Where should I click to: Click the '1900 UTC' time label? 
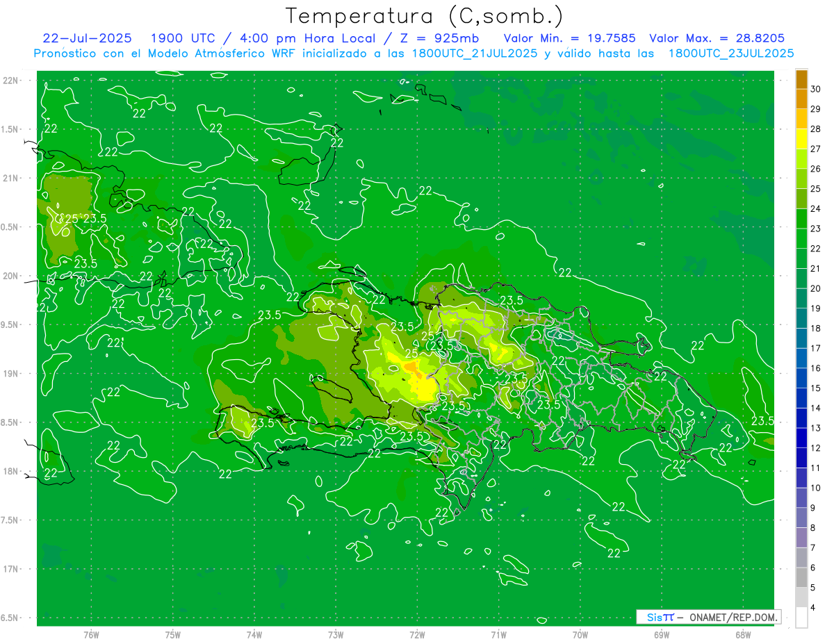click(183, 38)
